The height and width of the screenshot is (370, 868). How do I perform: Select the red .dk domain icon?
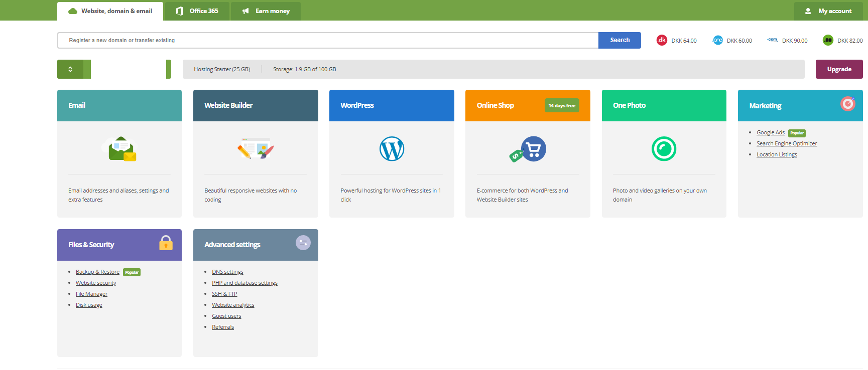pos(662,40)
